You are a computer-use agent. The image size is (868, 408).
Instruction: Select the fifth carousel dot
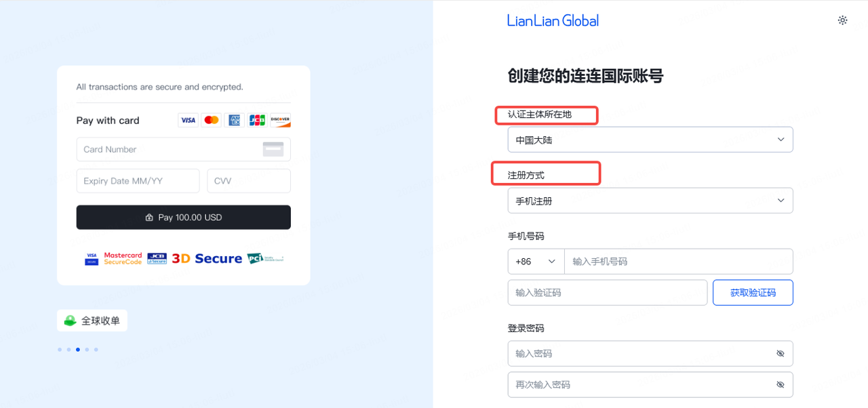click(96, 350)
